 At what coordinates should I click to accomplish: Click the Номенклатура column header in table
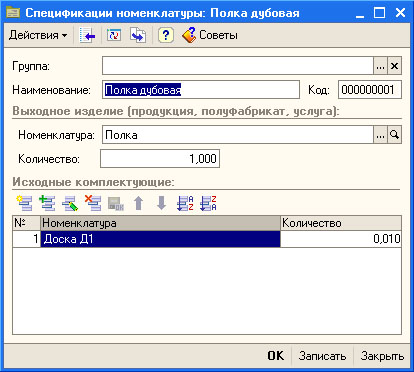[x=160, y=223]
